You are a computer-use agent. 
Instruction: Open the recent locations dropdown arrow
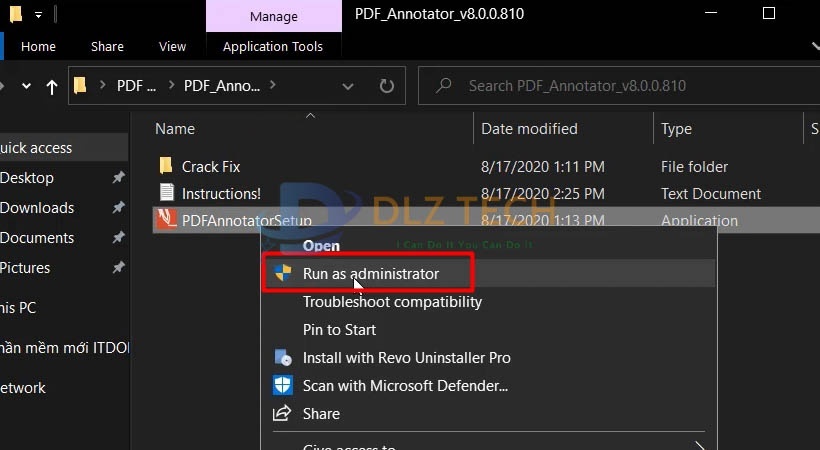[26, 86]
